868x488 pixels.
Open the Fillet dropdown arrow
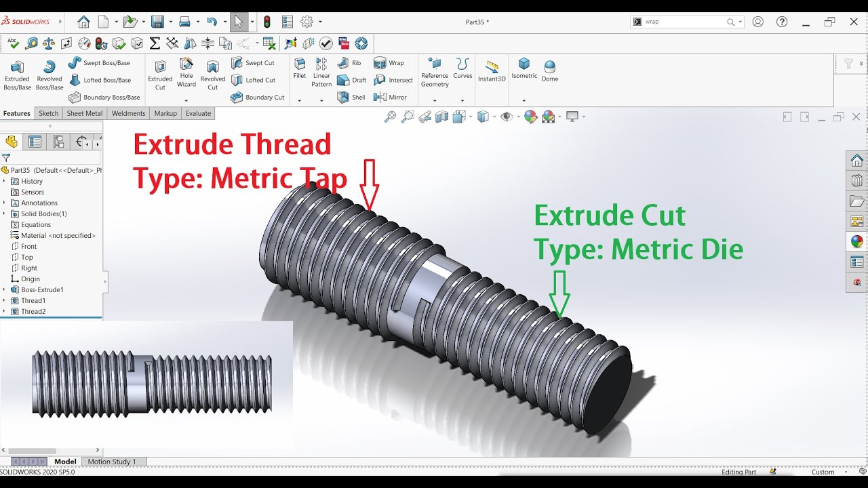(x=299, y=100)
